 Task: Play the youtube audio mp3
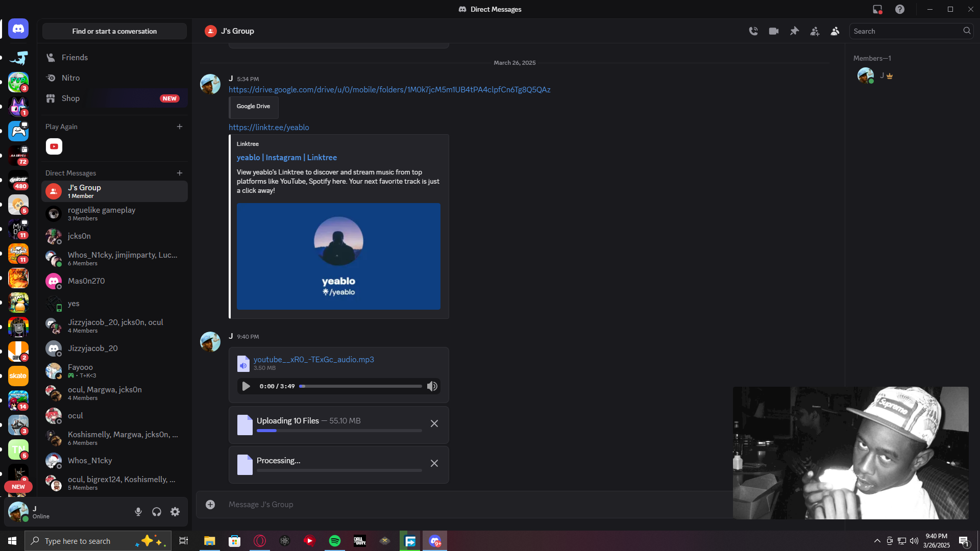246,386
